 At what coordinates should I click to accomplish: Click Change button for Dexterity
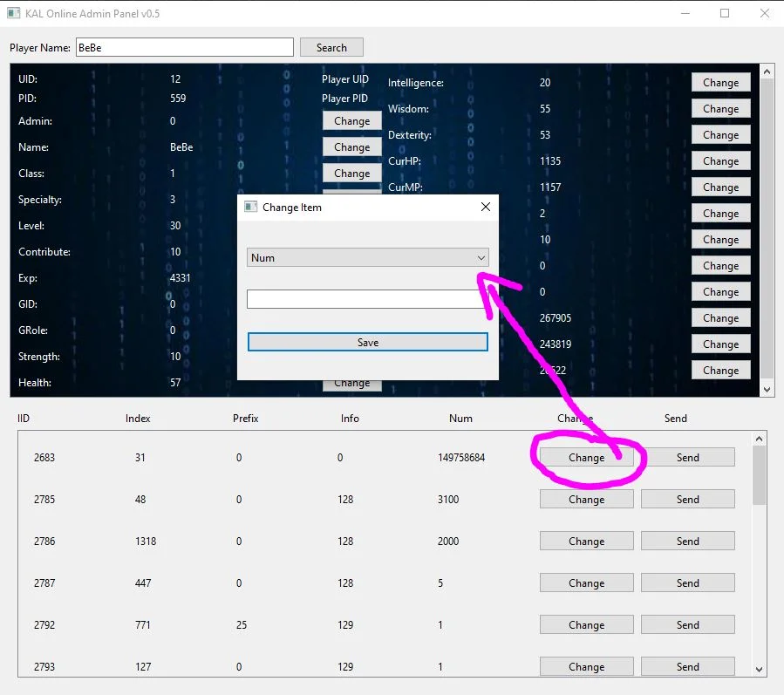720,134
